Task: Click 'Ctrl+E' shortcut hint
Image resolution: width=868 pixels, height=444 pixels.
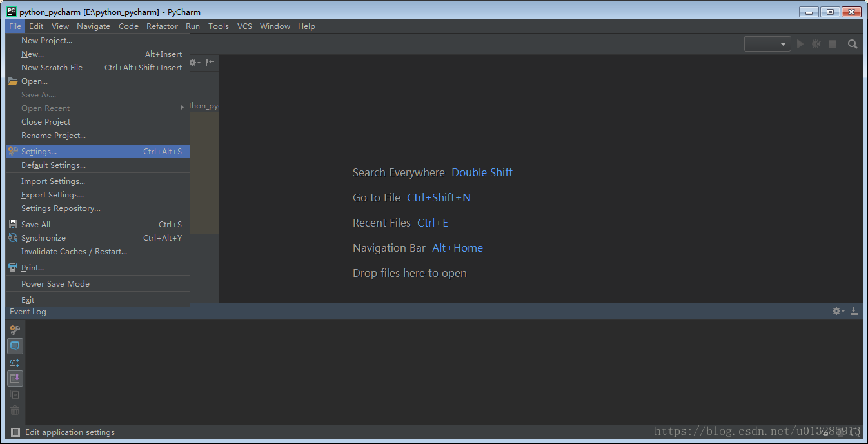Action: point(433,223)
